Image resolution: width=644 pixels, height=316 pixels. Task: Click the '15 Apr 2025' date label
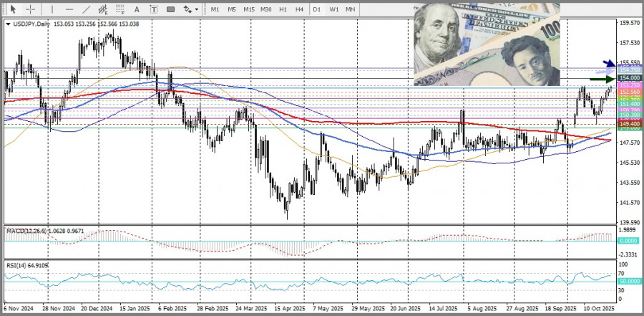(290, 309)
